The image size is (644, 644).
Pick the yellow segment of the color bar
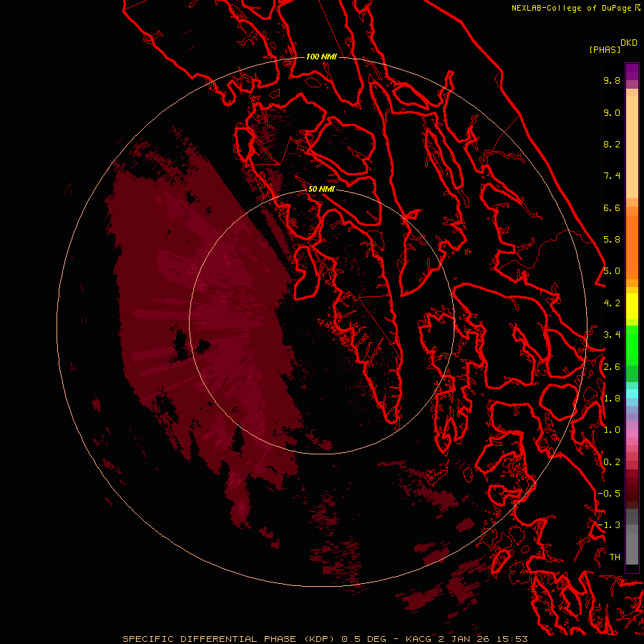coord(632,306)
